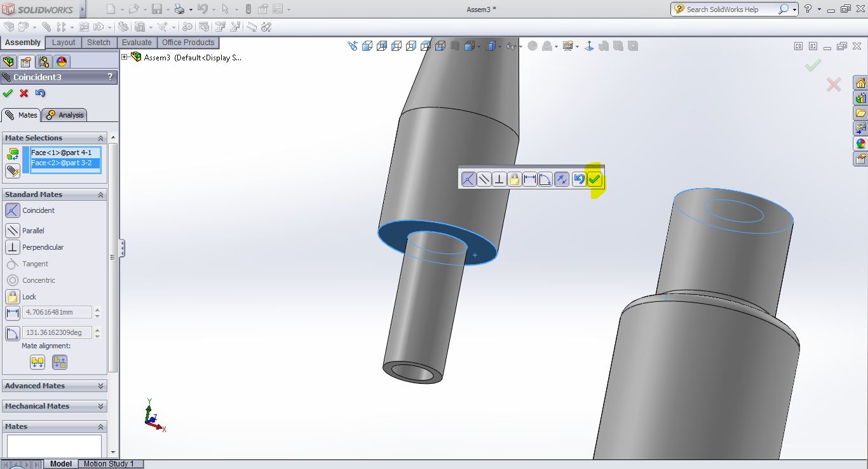The image size is (868, 469).
Task: Toggle the Anti-Aligned mate alignment button
Action: click(60, 362)
